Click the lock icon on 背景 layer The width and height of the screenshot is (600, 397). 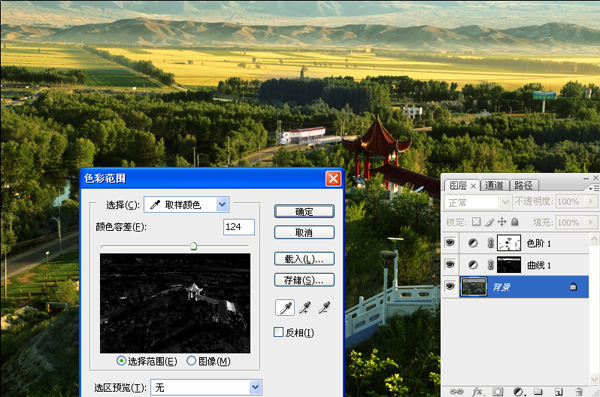(x=573, y=286)
